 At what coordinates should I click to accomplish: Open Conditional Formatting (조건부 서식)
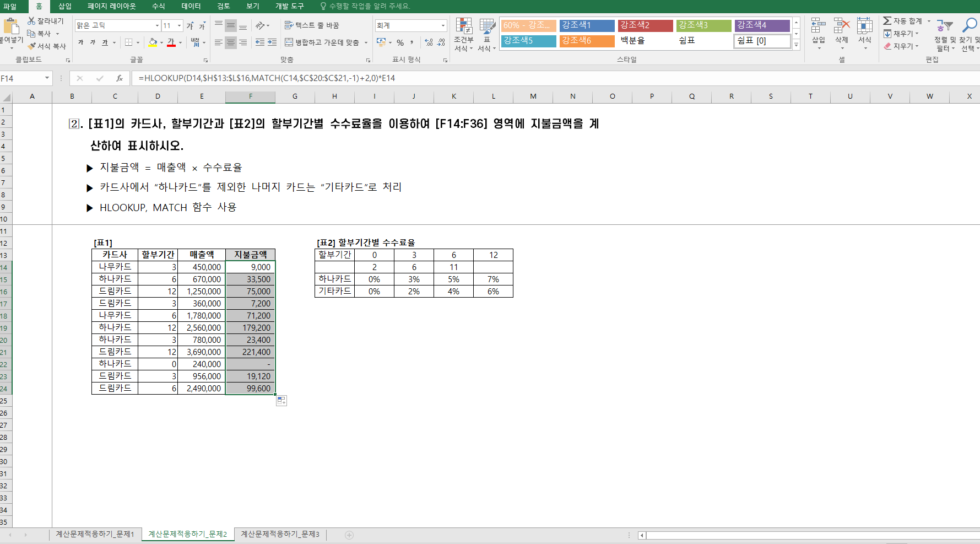pyautogui.click(x=463, y=34)
